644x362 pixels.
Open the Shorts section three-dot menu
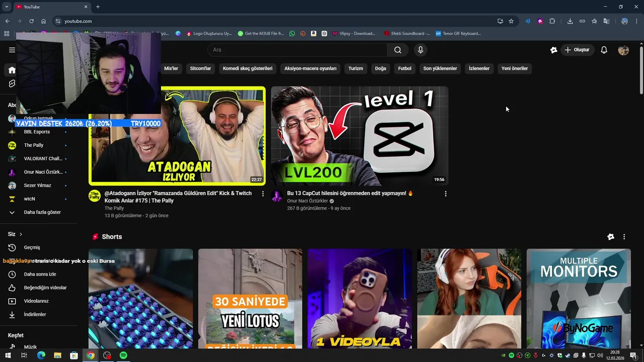click(x=624, y=237)
